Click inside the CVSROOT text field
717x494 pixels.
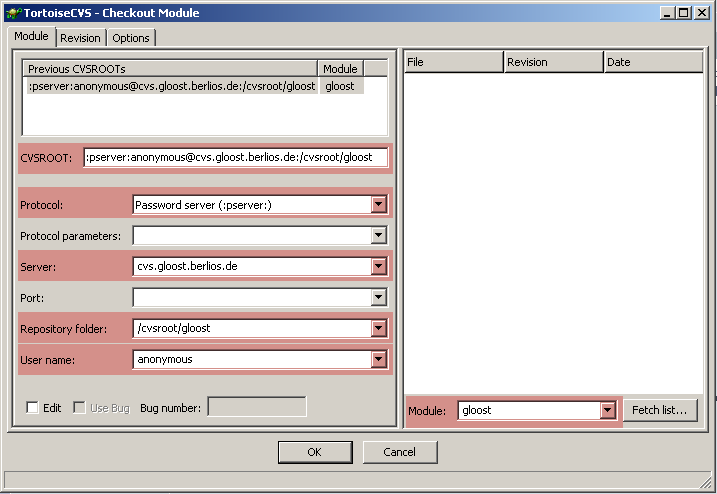point(235,158)
